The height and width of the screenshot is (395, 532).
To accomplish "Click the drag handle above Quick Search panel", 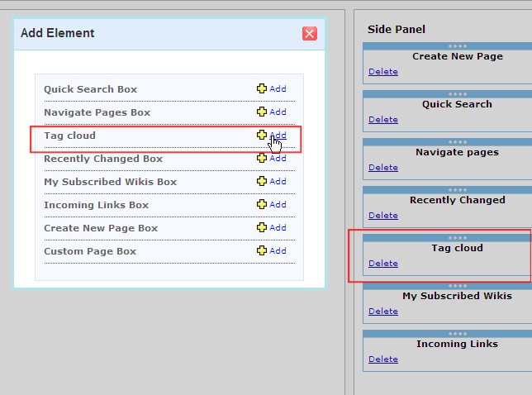I will tap(457, 94).
